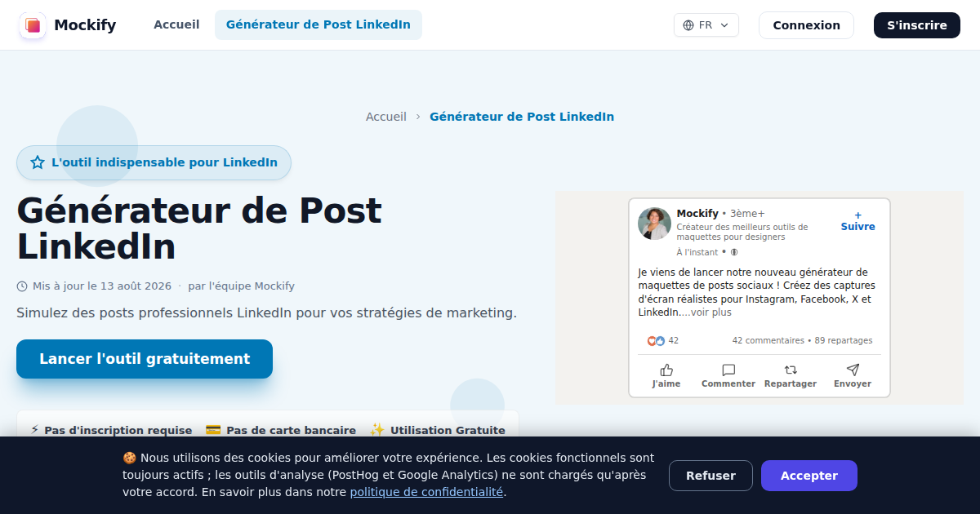Click the S'inscrire button
980x514 pixels.
(x=917, y=25)
